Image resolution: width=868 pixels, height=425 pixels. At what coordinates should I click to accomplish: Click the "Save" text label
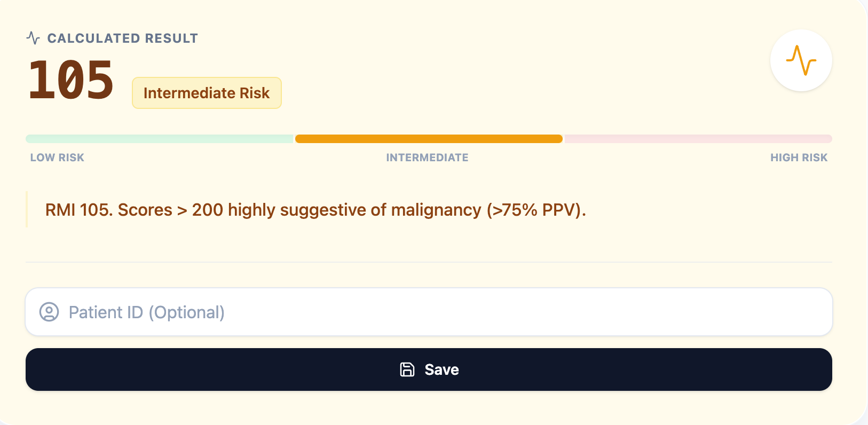(x=441, y=369)
